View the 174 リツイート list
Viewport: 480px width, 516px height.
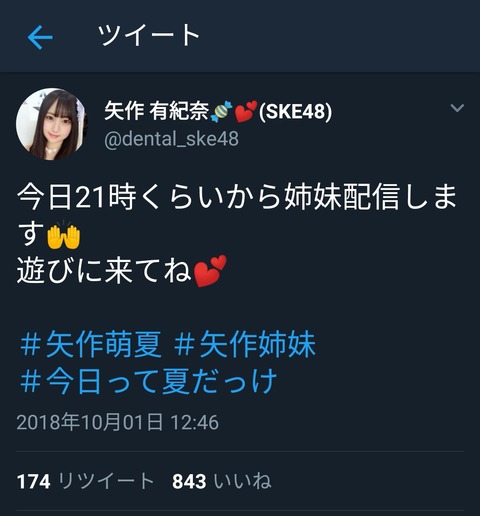tap(85, 481)
